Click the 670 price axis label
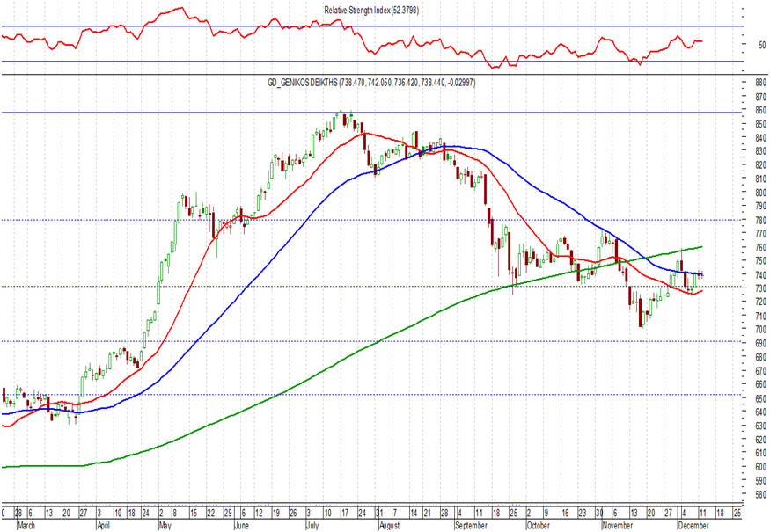Viewport: 770px width, 532px height. [x=761, y=370]
